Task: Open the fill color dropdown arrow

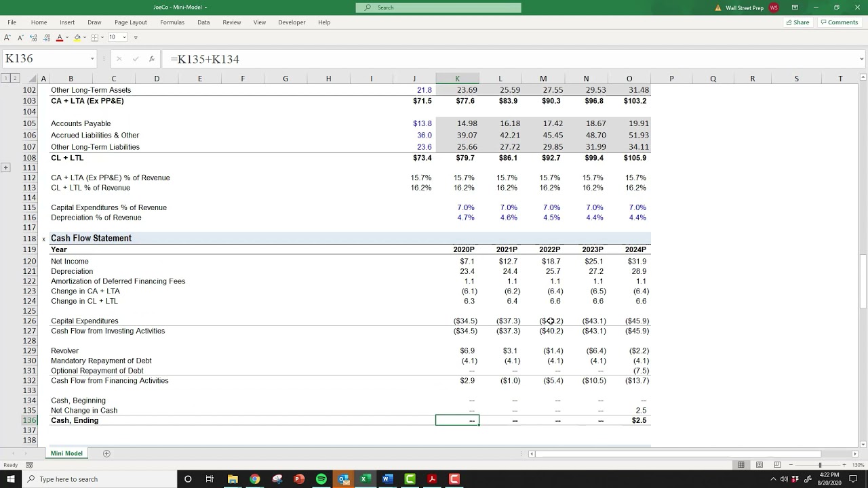Action: point(84,37)
